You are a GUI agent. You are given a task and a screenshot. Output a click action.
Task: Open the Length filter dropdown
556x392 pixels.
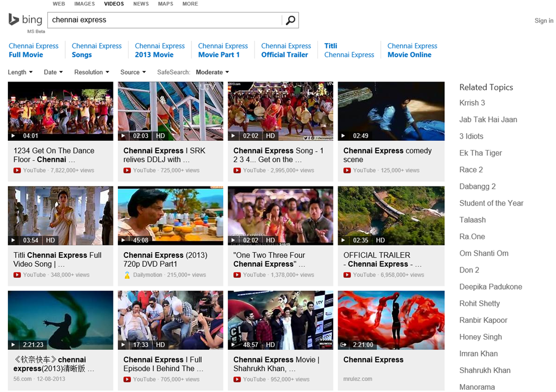click(x=20, y=72)
